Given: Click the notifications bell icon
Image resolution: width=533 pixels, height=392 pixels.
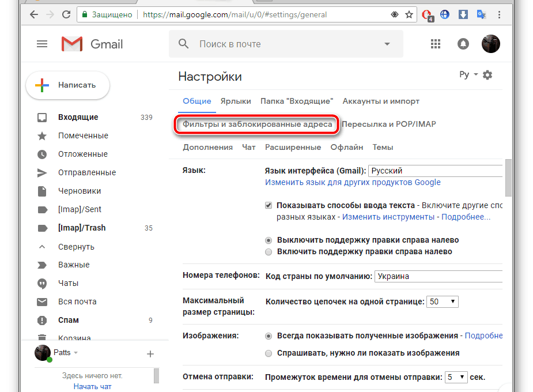Looking at the screenshot, I should coord(463,44).
